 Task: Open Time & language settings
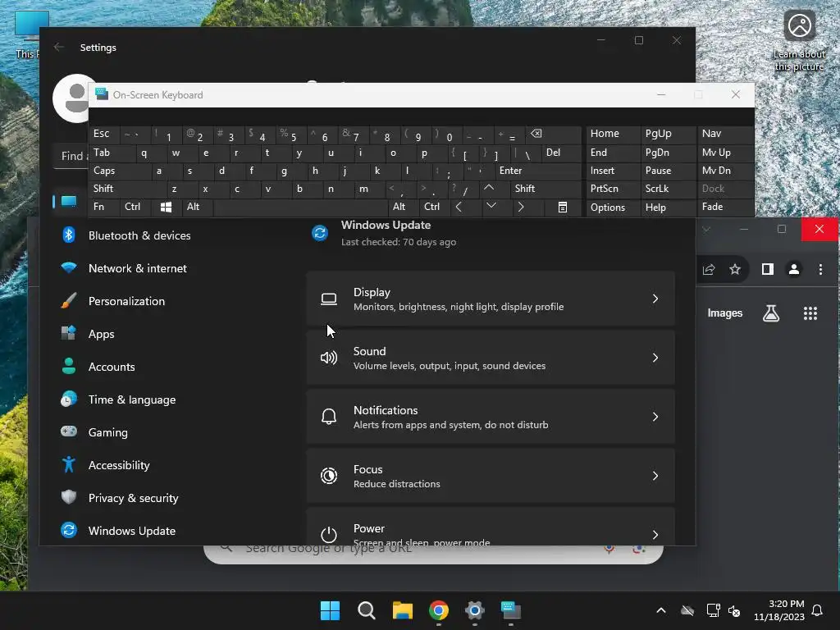coord(132,399)
